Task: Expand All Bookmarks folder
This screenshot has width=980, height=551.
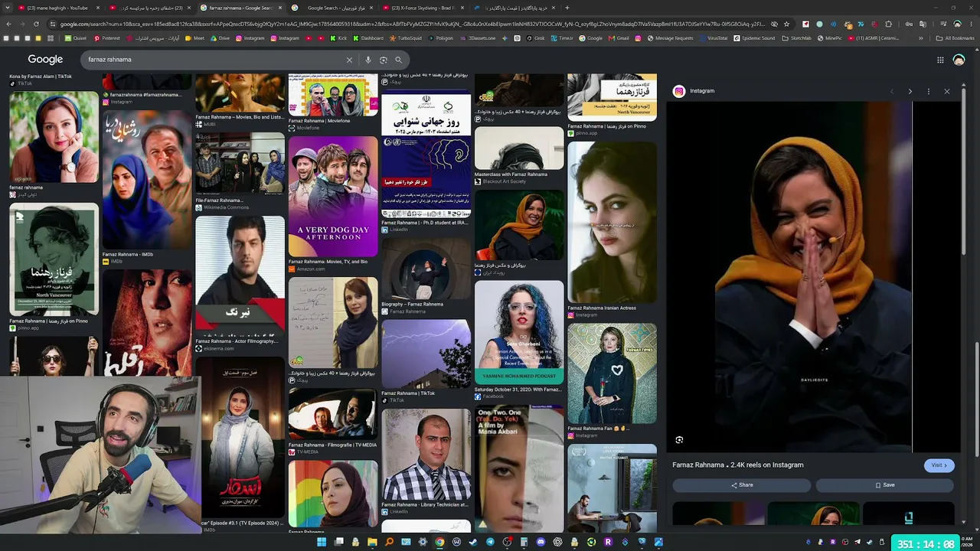Action: (955, 38)
